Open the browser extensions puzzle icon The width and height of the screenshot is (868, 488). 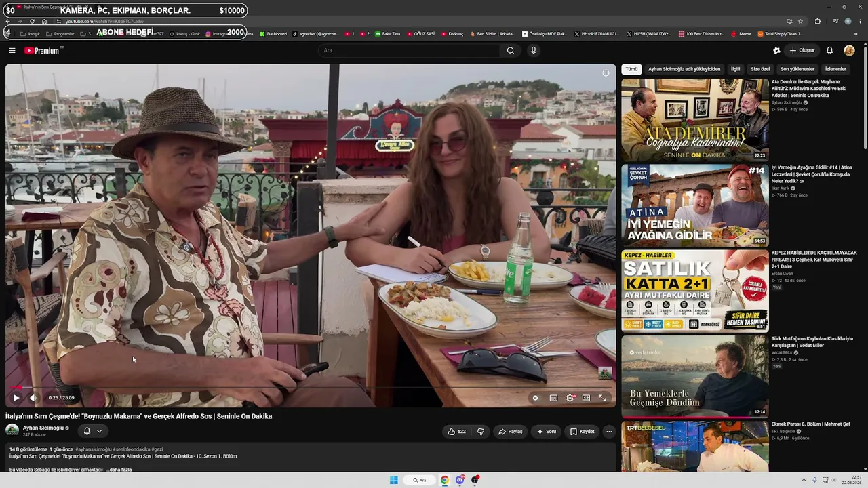click(x=818, y=22)
